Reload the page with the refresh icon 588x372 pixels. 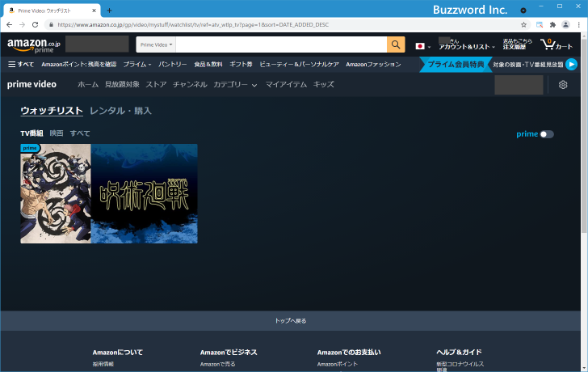point(35,25)
